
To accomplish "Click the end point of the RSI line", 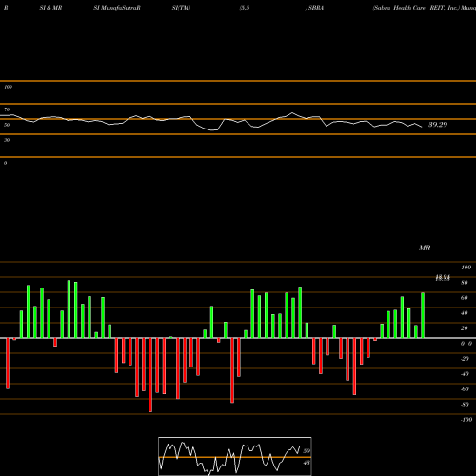I will pos(422,127).
